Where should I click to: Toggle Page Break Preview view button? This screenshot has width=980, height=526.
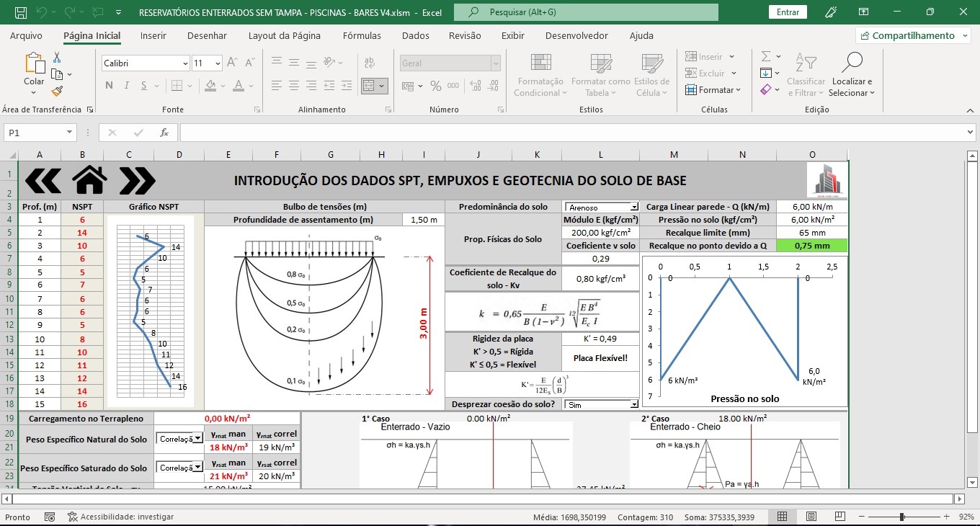pyautogui.click(x=840, y=517)
